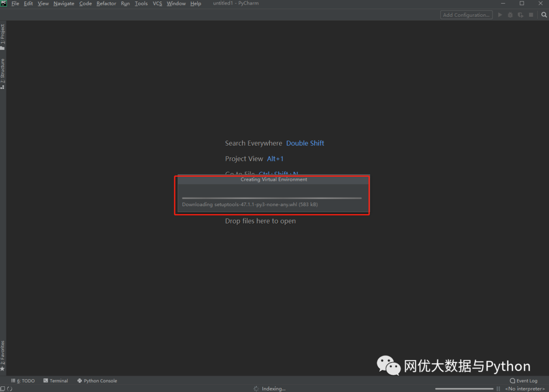Open the Event Log
The width and height of the screenshot is (549, 392).
(x=524, y=381)
